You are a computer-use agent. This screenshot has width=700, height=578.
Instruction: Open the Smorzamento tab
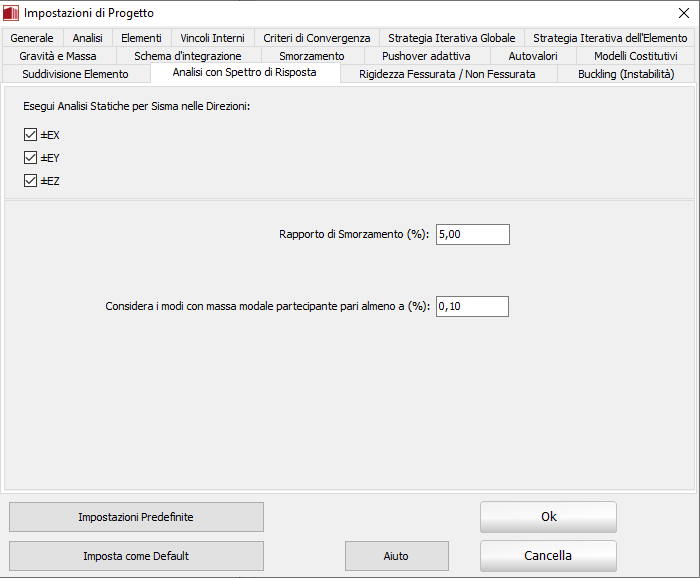311,56
